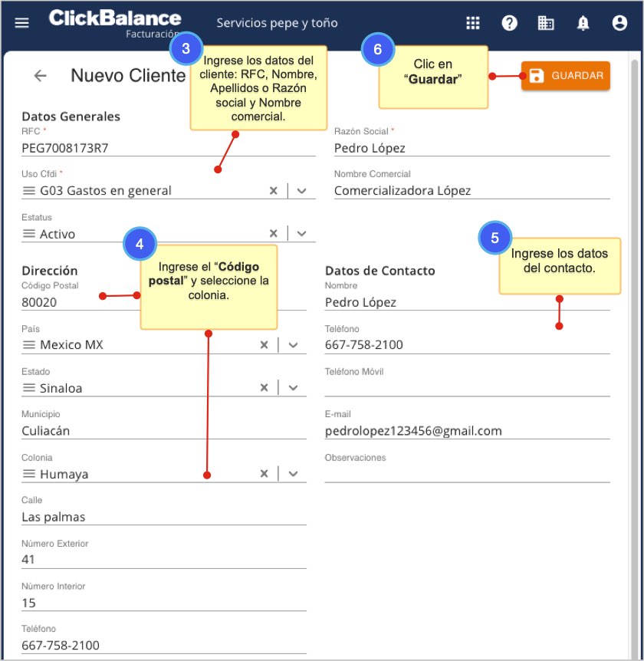Clear the Uso Cfdi selection
644x661 pixels.
[x=273, y=191]
